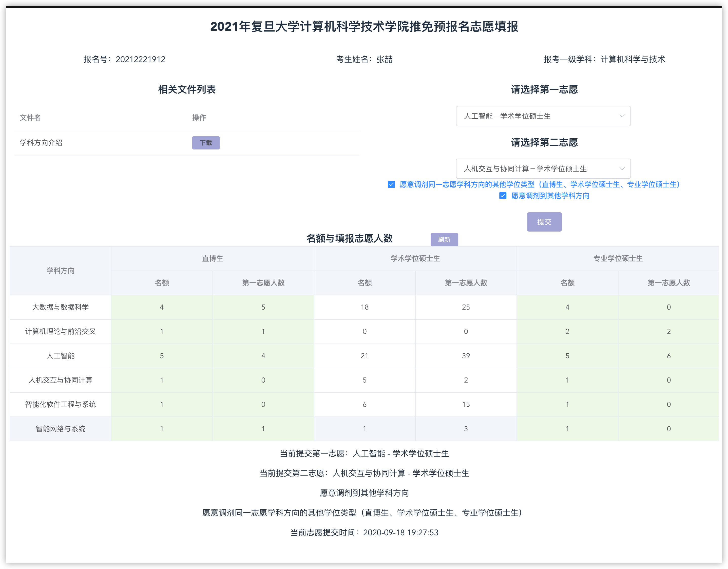Select the 大数据与数据科学 row label

(x=60, y=307)
